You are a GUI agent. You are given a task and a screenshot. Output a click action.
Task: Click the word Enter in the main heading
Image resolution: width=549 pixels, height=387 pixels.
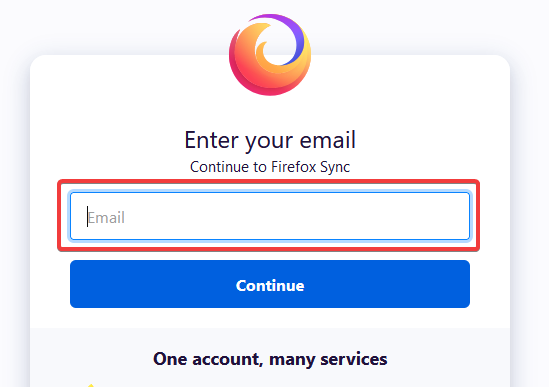[211, 140]
